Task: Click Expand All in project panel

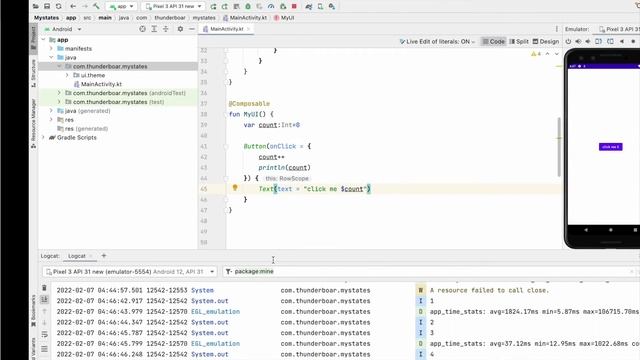Action: point(154,29)
